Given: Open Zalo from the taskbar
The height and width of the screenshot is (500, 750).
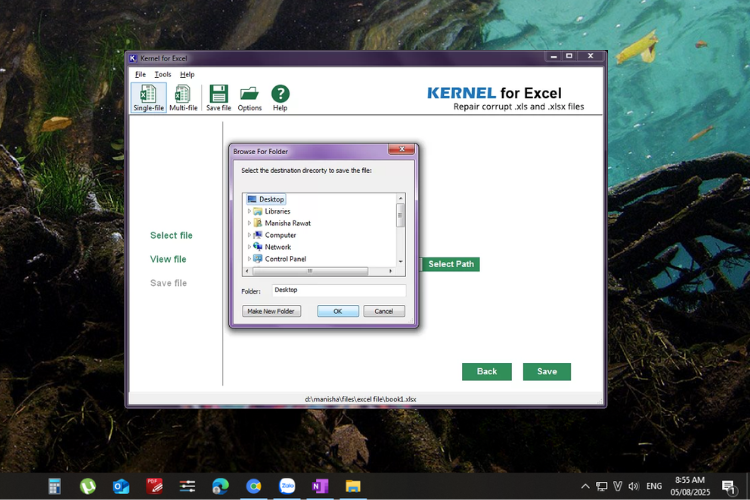Looking at the screenshot, I should [287, 486].
